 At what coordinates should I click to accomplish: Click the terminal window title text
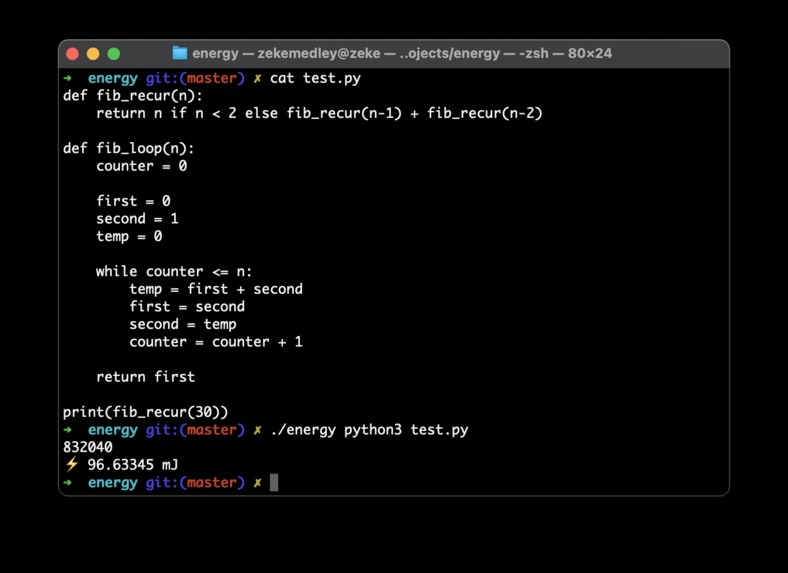[x=402, y=53]
